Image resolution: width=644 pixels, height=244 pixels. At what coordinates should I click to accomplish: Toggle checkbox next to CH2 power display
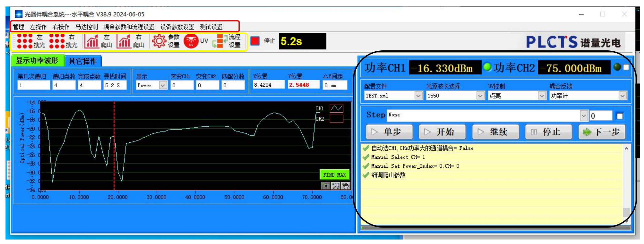coord(626,67)
